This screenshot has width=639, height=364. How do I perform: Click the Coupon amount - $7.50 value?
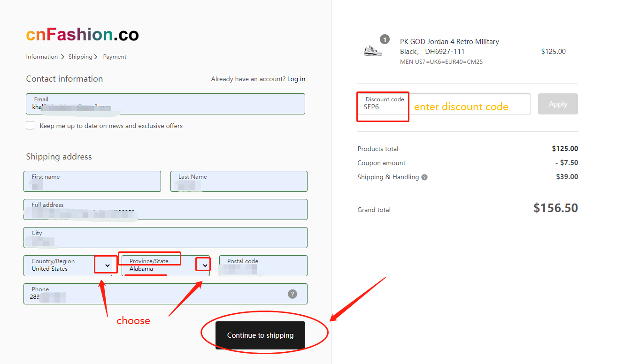567,163
